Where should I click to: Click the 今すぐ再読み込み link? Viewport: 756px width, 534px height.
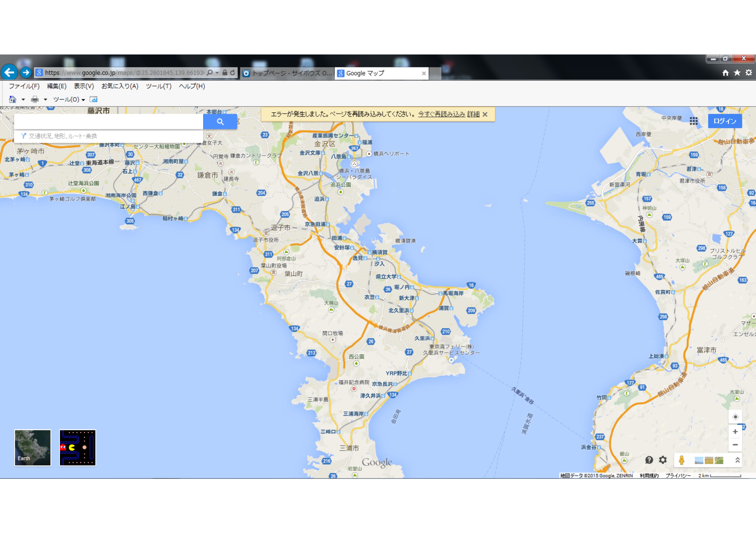[442, 114]
